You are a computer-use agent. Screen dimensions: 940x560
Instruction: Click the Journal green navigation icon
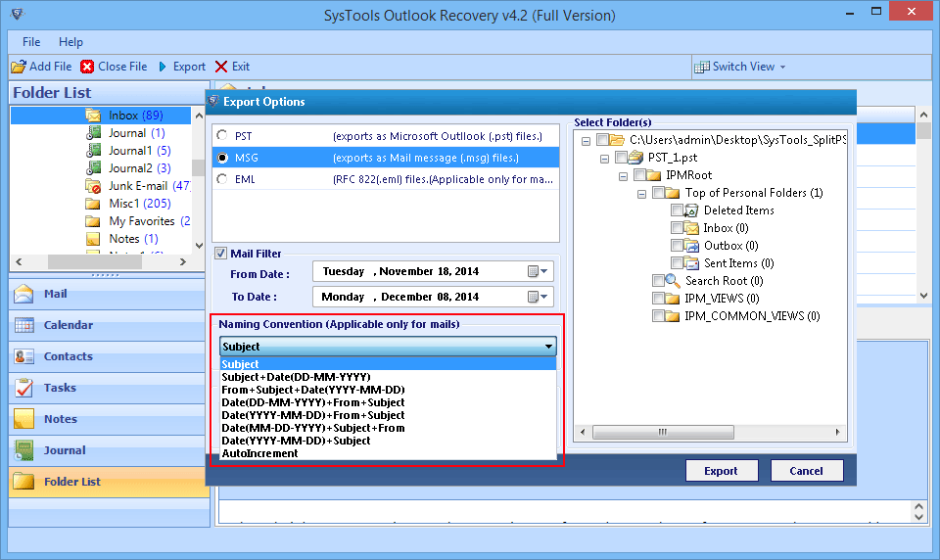(23, 450)
